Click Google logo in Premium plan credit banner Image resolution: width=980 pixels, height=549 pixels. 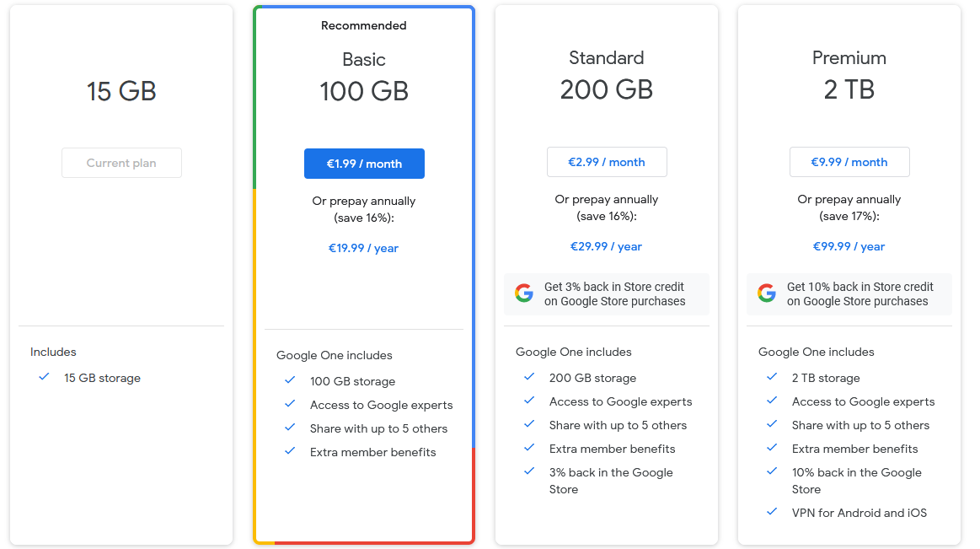[x=767, y=293]
